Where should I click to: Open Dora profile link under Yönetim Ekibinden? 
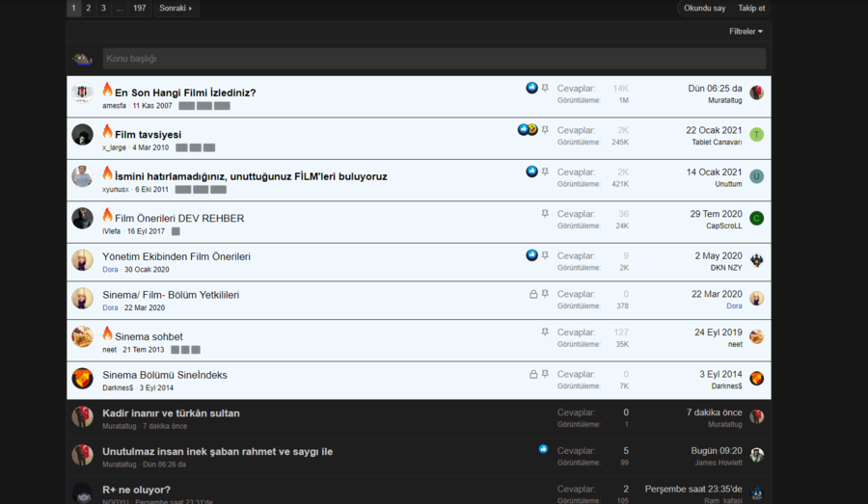coord(110,270)
